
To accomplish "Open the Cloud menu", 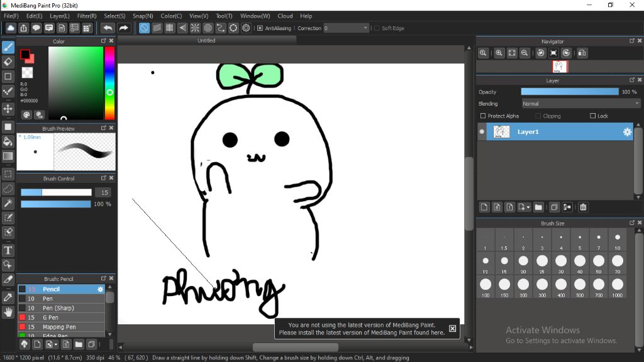I will tap(285, 16).
